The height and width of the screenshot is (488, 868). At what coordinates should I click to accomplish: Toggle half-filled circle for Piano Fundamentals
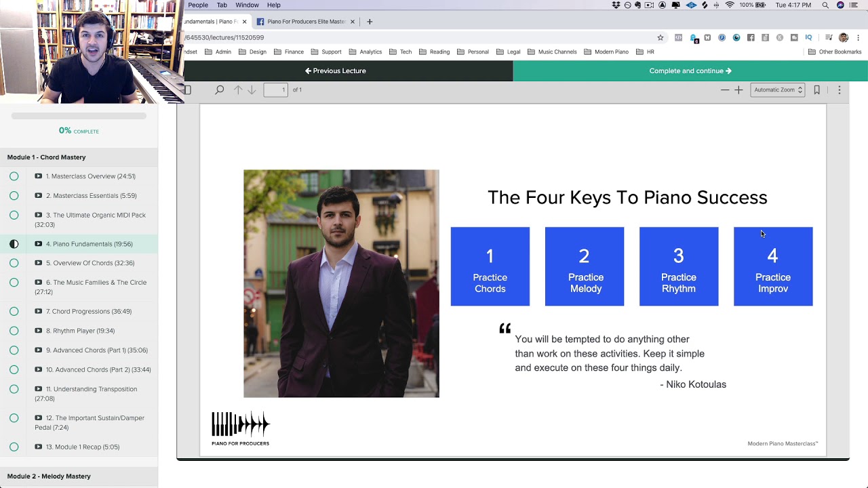click(14, 244)
